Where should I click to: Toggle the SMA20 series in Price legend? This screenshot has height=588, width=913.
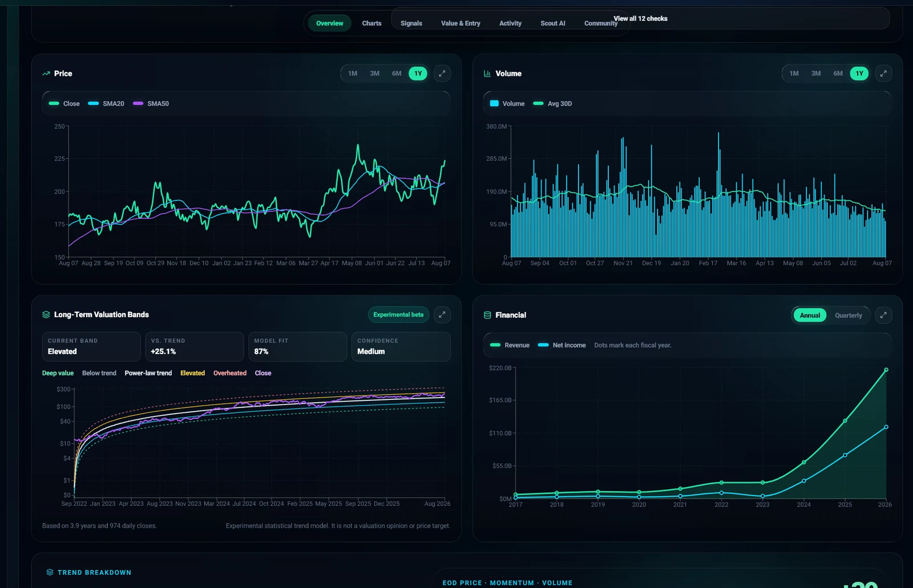pyautogui.click(x=106, y=104)
